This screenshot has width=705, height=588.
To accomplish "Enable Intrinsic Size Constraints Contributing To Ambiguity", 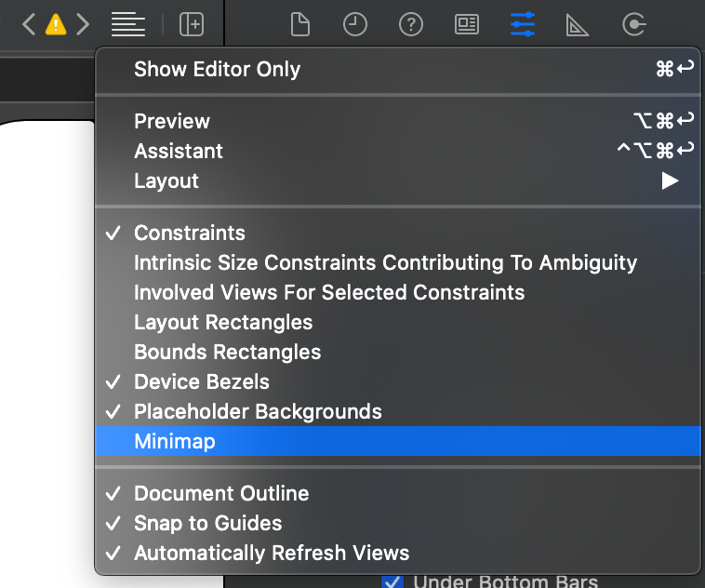I will coord(398,262).
